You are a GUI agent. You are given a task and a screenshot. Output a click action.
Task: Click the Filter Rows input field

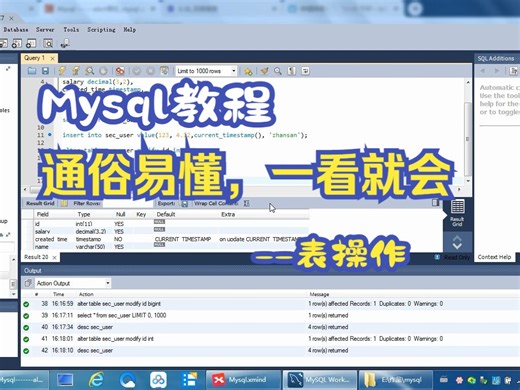pyautogui.click(x=128, y=203)
